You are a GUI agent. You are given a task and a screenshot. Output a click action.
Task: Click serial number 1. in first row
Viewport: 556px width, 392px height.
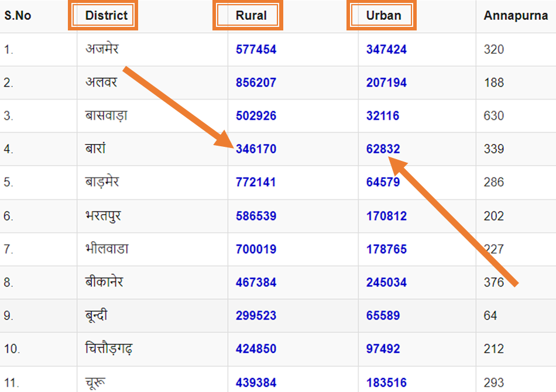9,49
